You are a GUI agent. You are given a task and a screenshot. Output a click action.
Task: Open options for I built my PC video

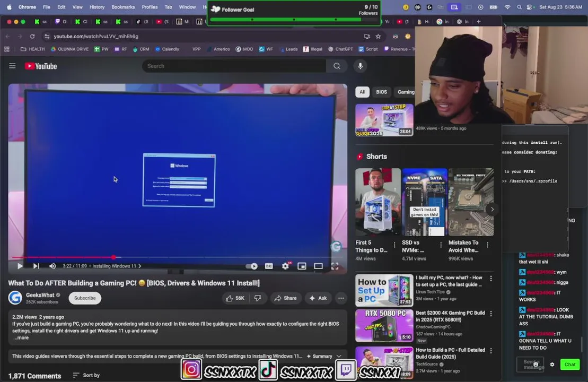click(491, 279)
